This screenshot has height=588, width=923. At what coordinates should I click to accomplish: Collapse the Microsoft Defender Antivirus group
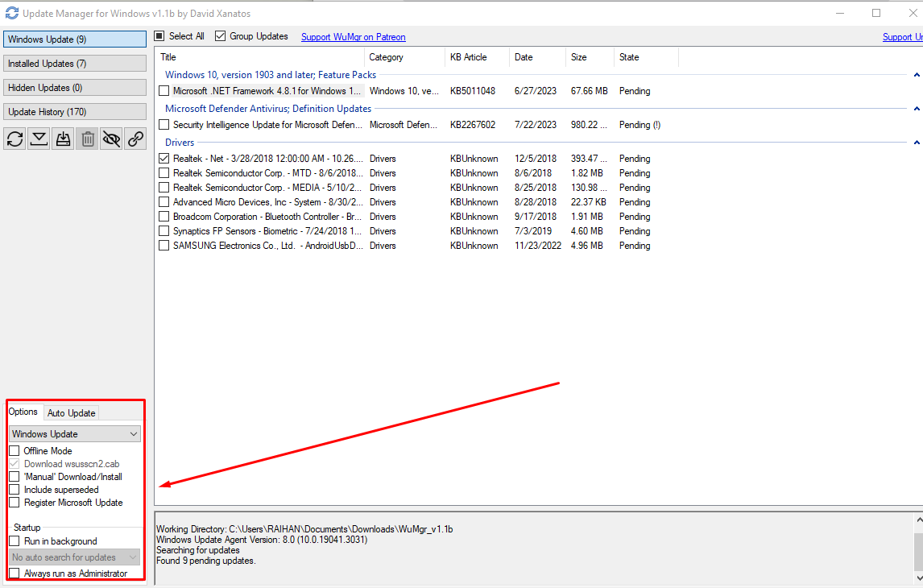(x=917, y=109)
